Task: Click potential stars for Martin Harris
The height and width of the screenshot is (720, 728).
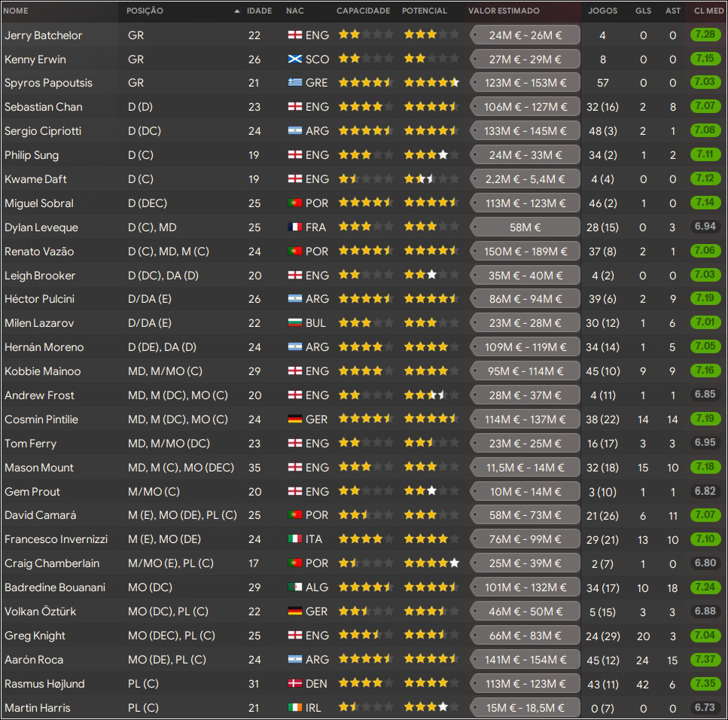Action: [431, 707]
